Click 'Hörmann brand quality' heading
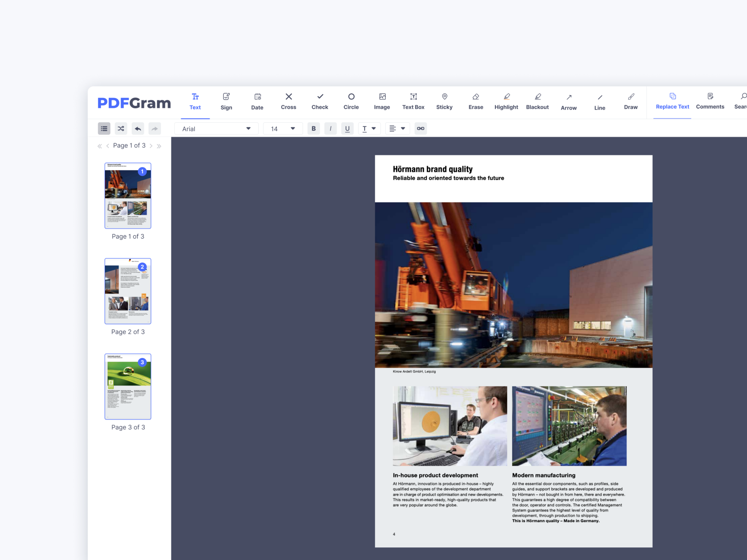Image resolution: width=747 pixels, height=560 pixels. (x=433, y=169)
